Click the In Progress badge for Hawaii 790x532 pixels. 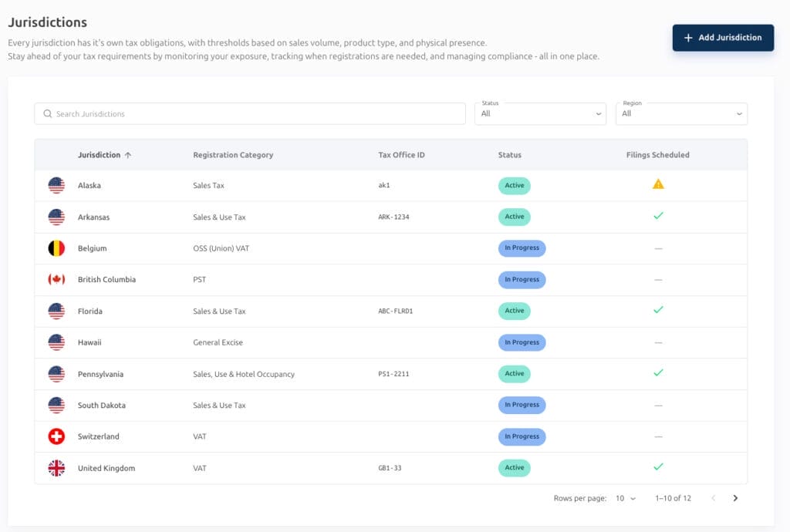[x=522, y=342]
